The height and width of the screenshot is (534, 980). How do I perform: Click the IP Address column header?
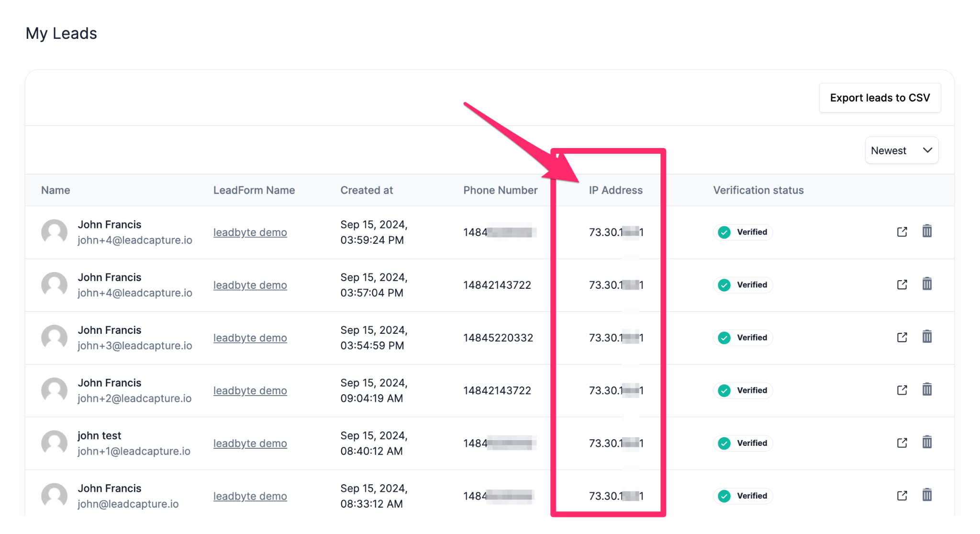coord(615,191)
